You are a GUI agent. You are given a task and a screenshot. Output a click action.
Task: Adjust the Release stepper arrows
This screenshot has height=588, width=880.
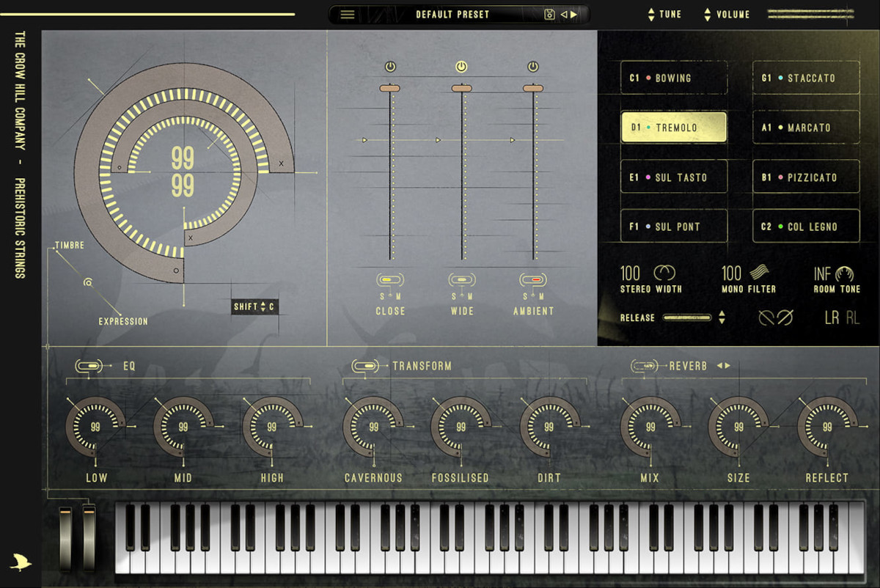(x=722, y=318)
